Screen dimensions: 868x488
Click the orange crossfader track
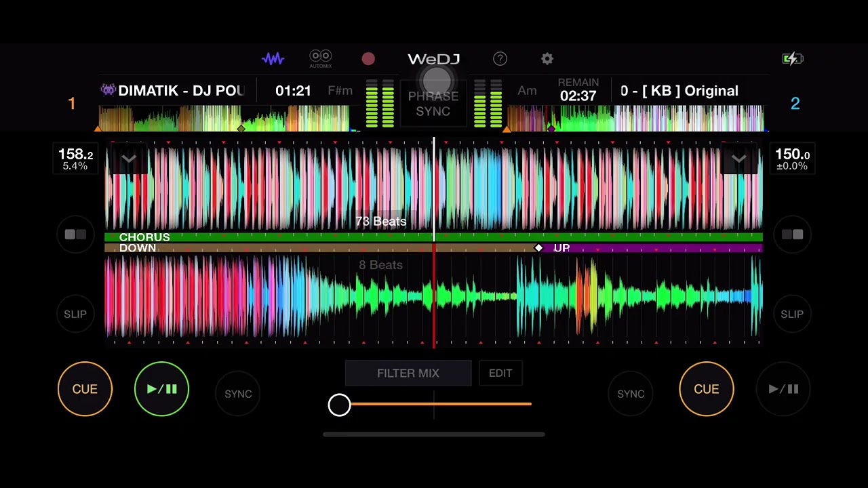click(441, 404)
